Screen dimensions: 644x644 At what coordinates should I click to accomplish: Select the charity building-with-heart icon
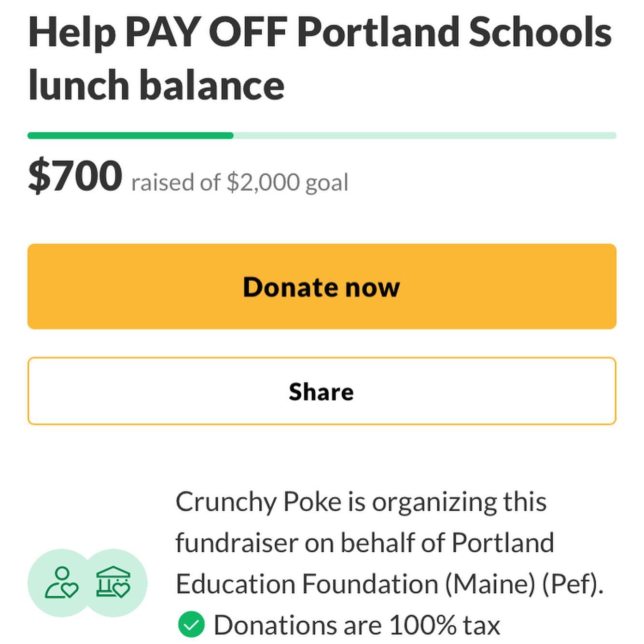pyautogui.click(x=113, y=583)
